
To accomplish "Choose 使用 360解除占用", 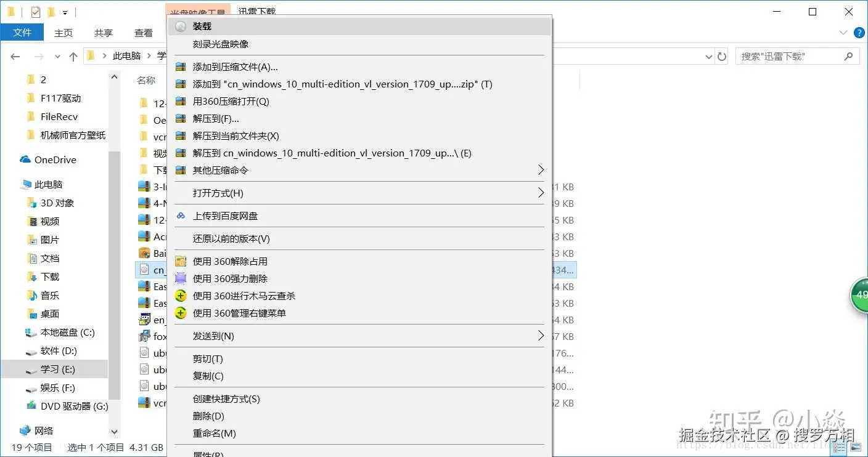I will tap(360, 262).
